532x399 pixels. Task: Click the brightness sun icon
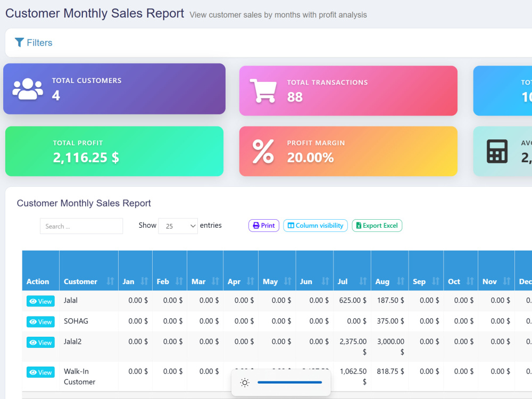point(245,383)
